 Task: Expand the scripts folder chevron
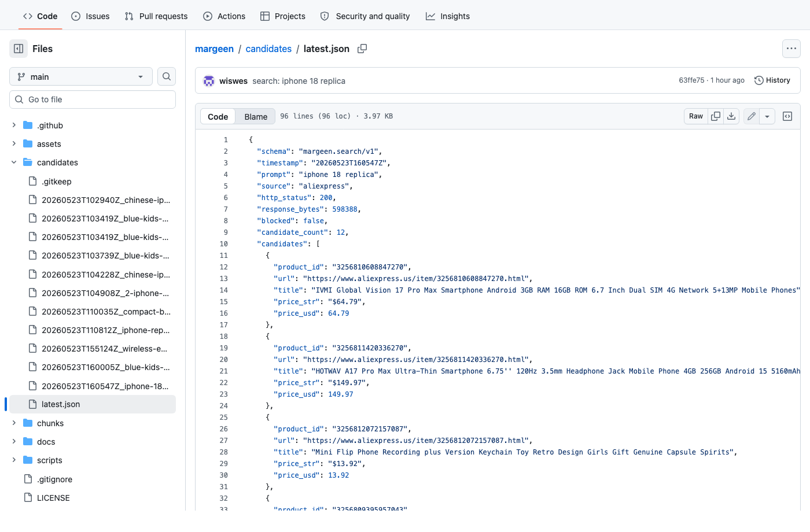[14, 460]
